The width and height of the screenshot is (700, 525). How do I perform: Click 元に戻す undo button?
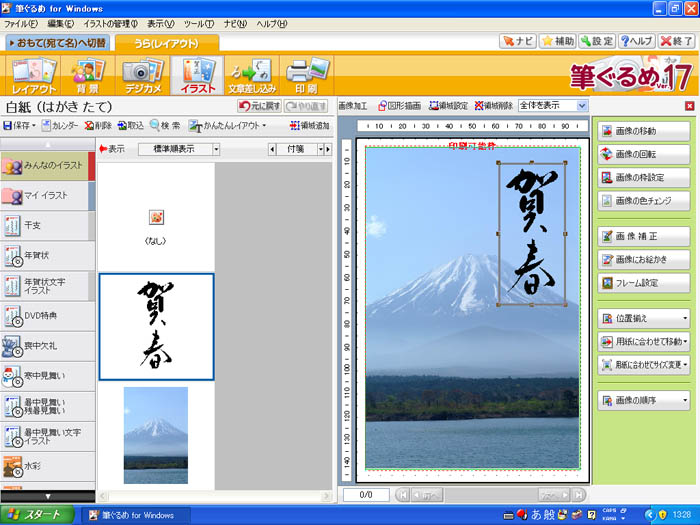click(259, 106)
